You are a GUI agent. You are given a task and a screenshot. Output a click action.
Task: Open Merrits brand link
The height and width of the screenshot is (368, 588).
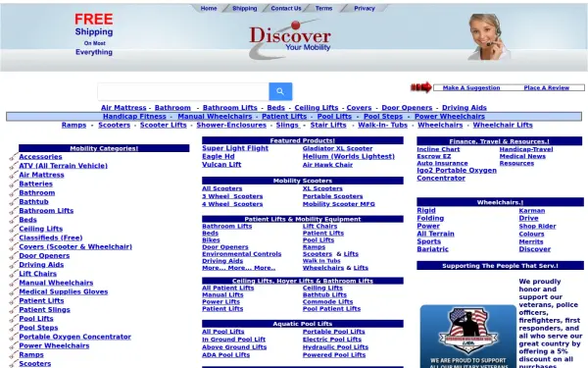(x=531, y=241)
